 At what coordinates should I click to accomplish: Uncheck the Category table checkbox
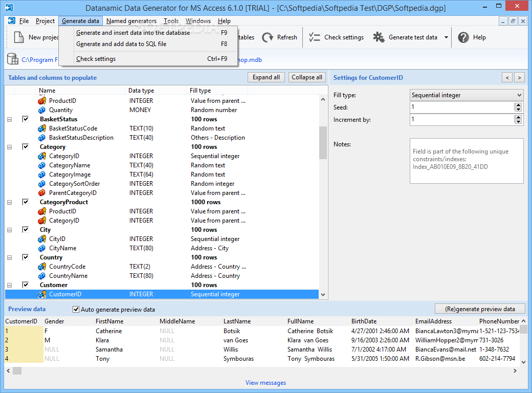pyautogui.click(x=26, y=147)
